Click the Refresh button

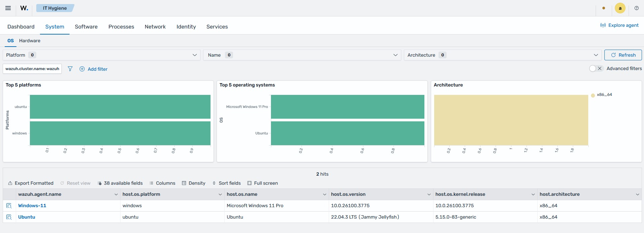623,55
